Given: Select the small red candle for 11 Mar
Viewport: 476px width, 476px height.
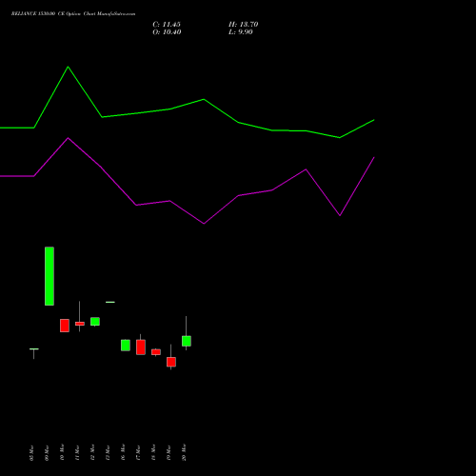Looking at the screenshot, I should coord(80,324).
